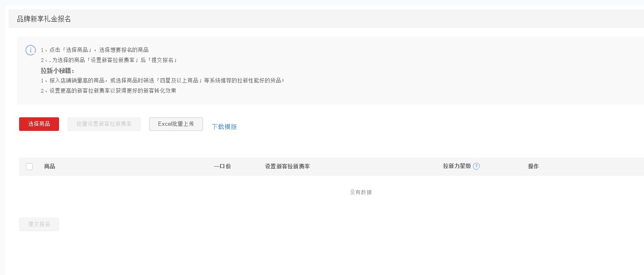Click the 品牌新享礼金报名 page title
Image resolution: width=644 pixels, height=275 pixels.
pyautogui.click(x=44, y=19)
